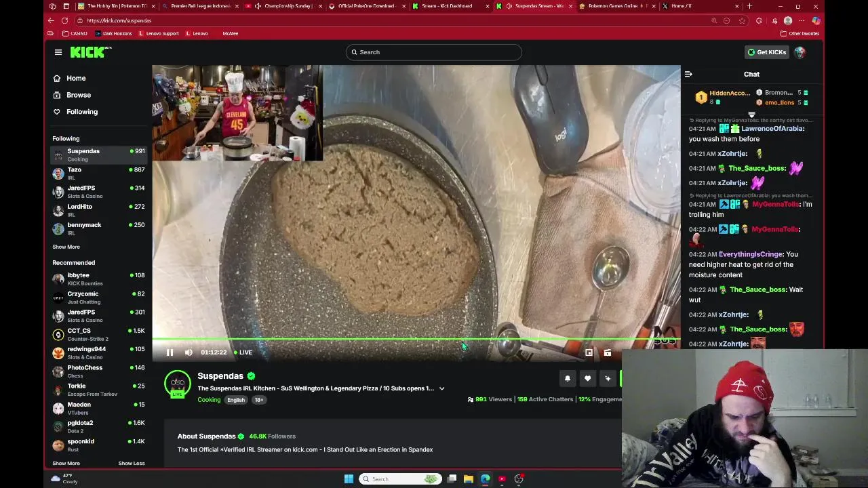
Task: Open Tazo channel in sidebar
Action: 99,174
